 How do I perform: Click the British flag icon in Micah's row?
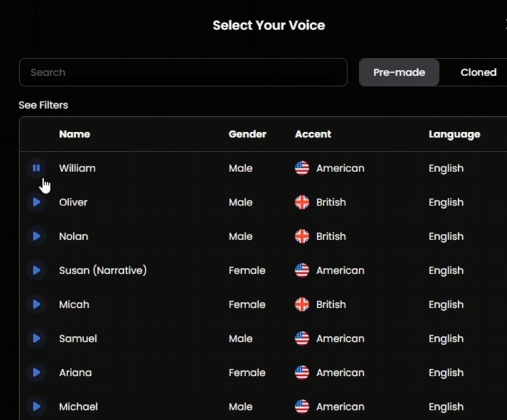point(302,304)
